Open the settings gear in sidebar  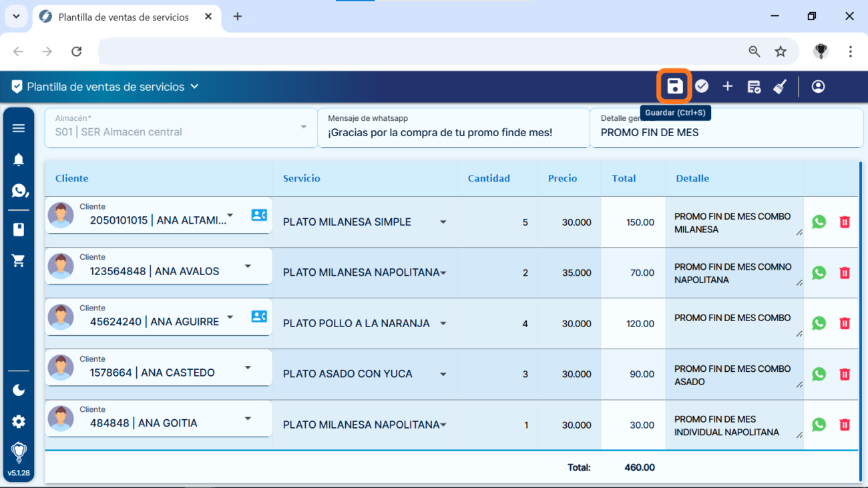(19, 421)
